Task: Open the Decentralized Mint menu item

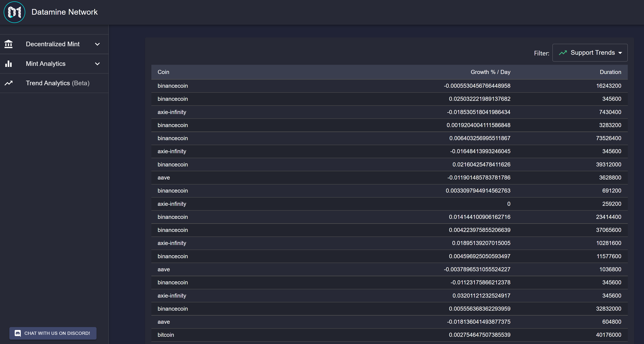Action: coord(54,44)
